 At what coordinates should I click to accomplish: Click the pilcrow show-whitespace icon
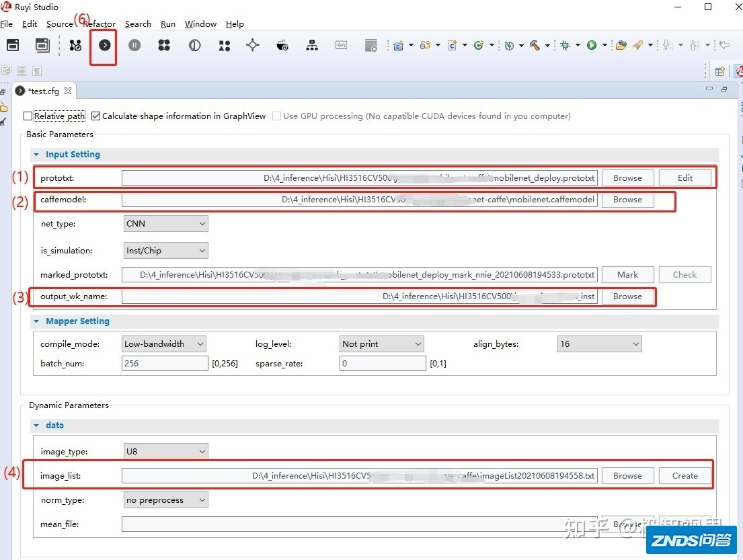tap(36, 71)
